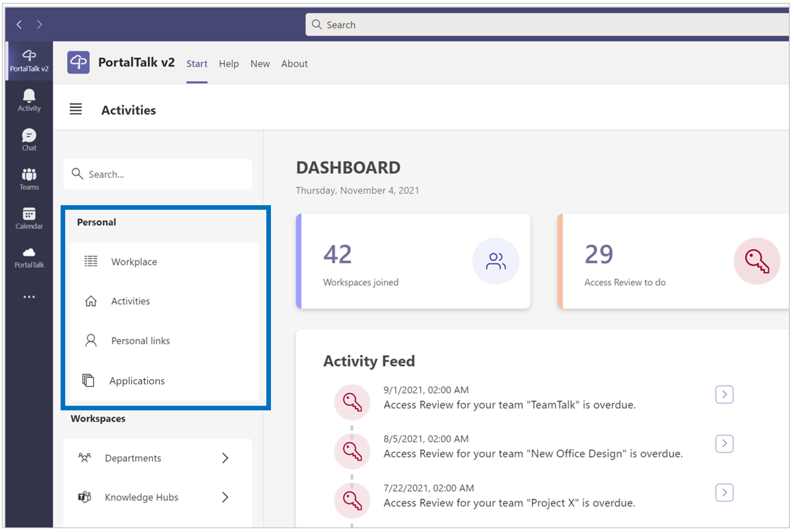Switch to the Help tab
This screenshot has width=794, height=532.
pos(229,64)
